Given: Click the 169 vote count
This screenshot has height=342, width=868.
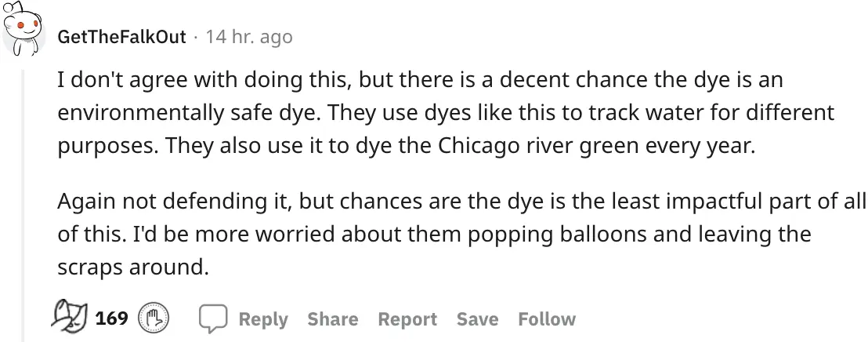Looking at the screenshot, I should pos(112,319).
